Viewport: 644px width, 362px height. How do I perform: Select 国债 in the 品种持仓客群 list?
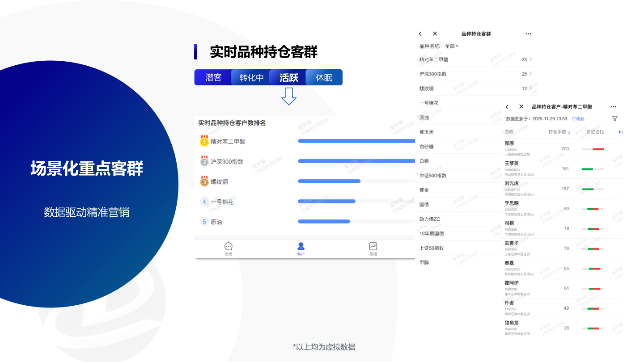point(424,205)
